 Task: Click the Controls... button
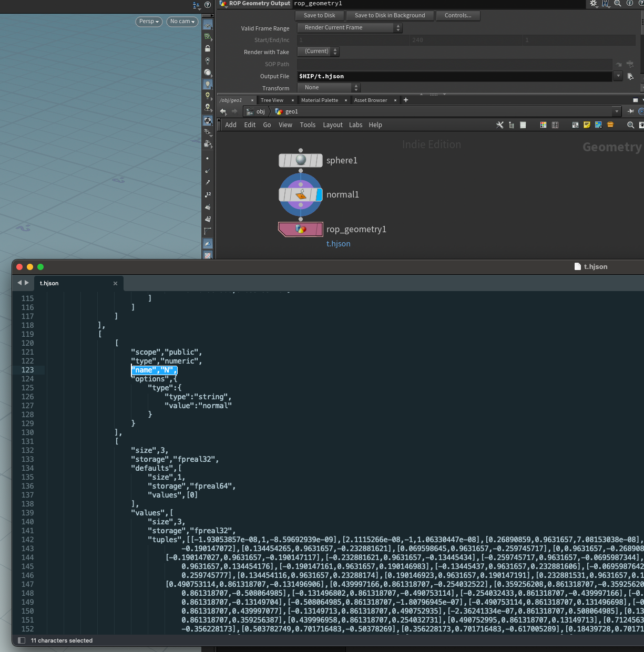point(457,16)
